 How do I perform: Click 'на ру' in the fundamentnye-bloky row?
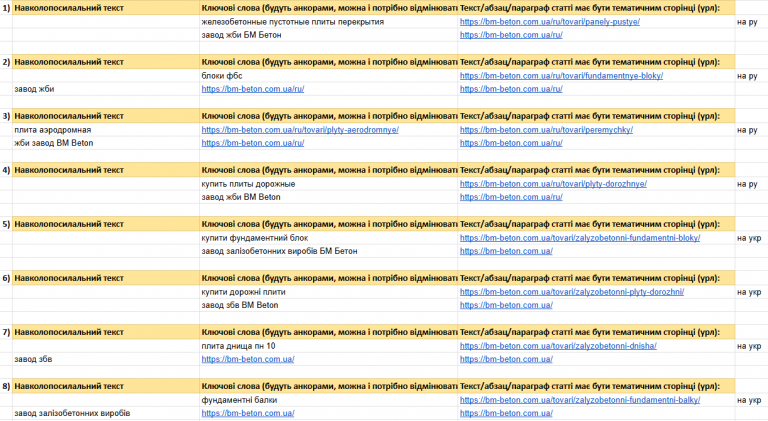747,76
